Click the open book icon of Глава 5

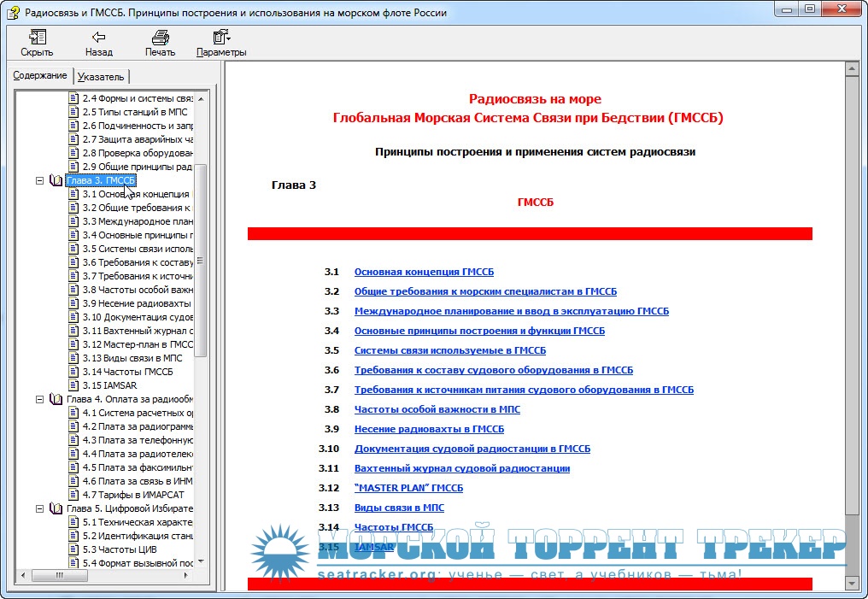tap(56, 508)
